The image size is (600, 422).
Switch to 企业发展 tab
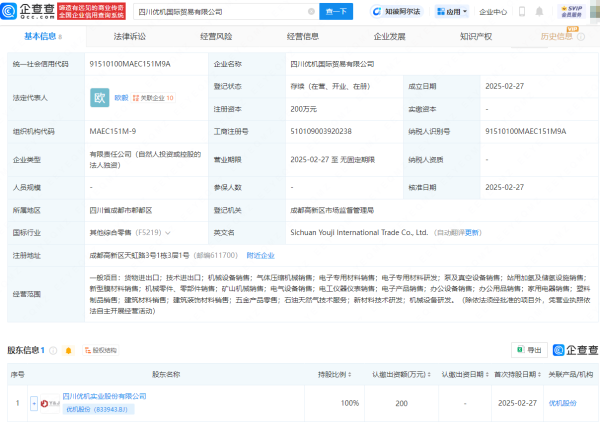click(389, 36)
